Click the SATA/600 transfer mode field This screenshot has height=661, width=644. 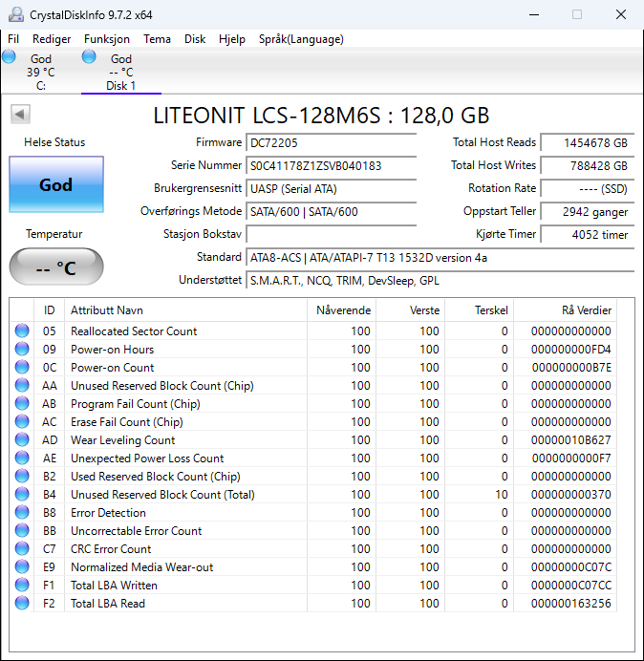pyautogui.click(x=331, y=212)
